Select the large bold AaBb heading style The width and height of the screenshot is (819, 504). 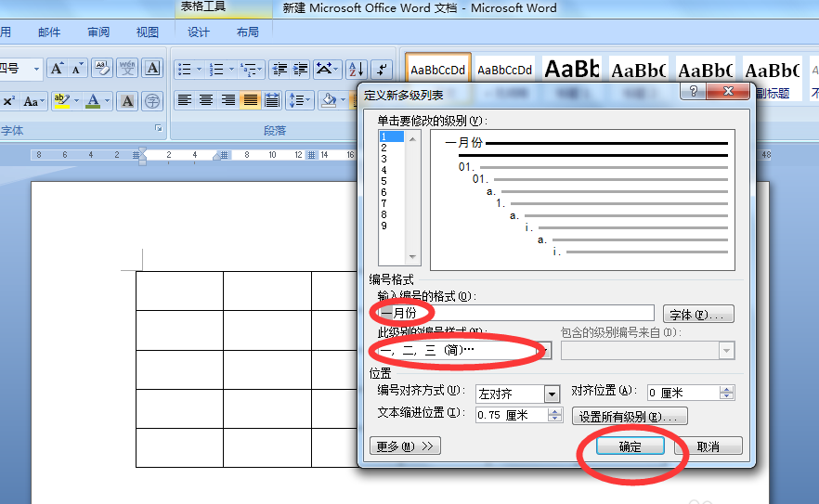click(571, 70)
